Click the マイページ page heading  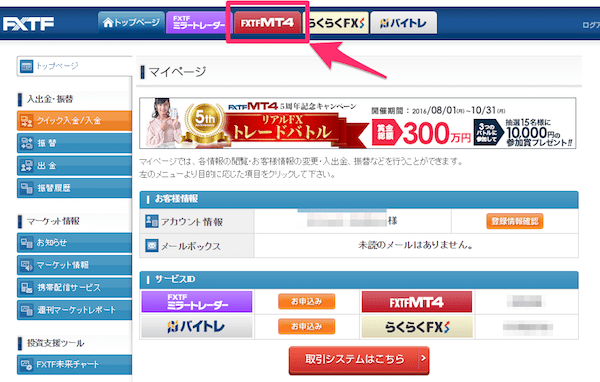[177, 72]
